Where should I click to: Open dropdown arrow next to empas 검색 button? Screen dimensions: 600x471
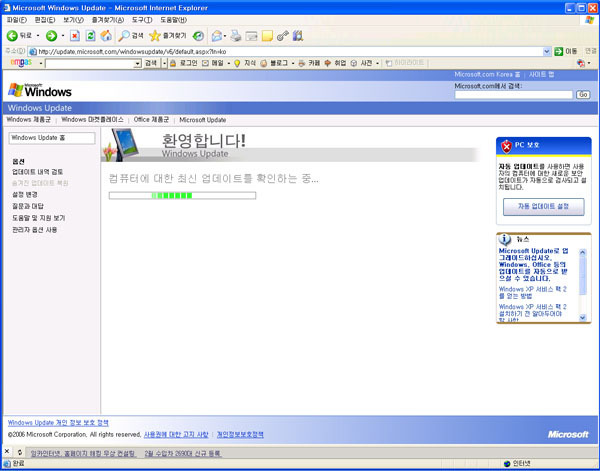click(x=165, y=63)
